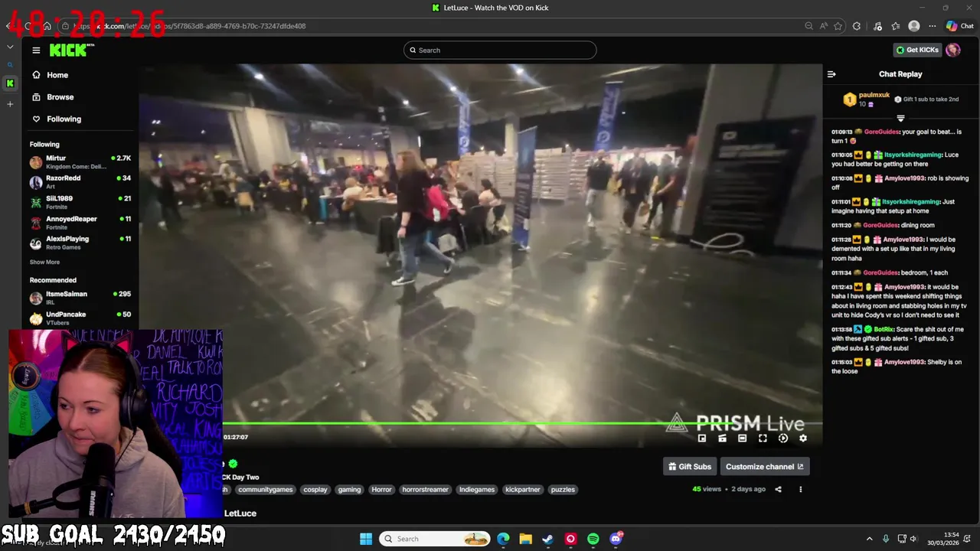This screenshot has width=980, height=551.
Task: Open the browser profile icon
Action: pos(914,26)
